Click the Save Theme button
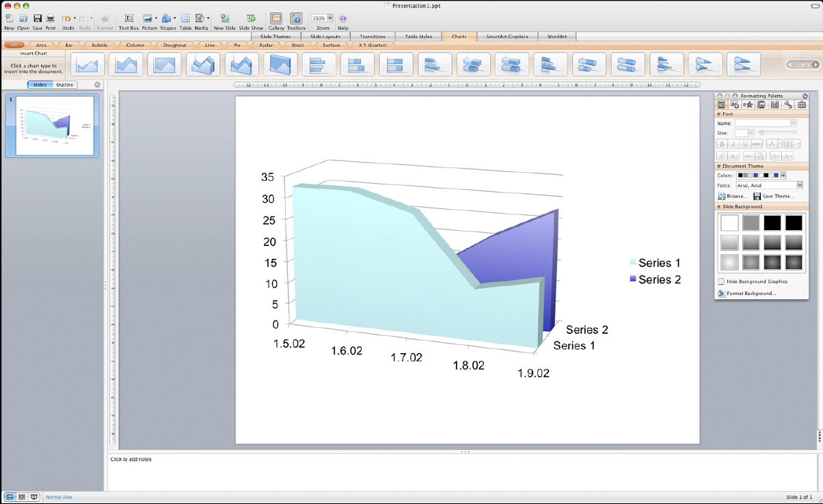This screenshot has width=823, height=504. click(774, 196)
